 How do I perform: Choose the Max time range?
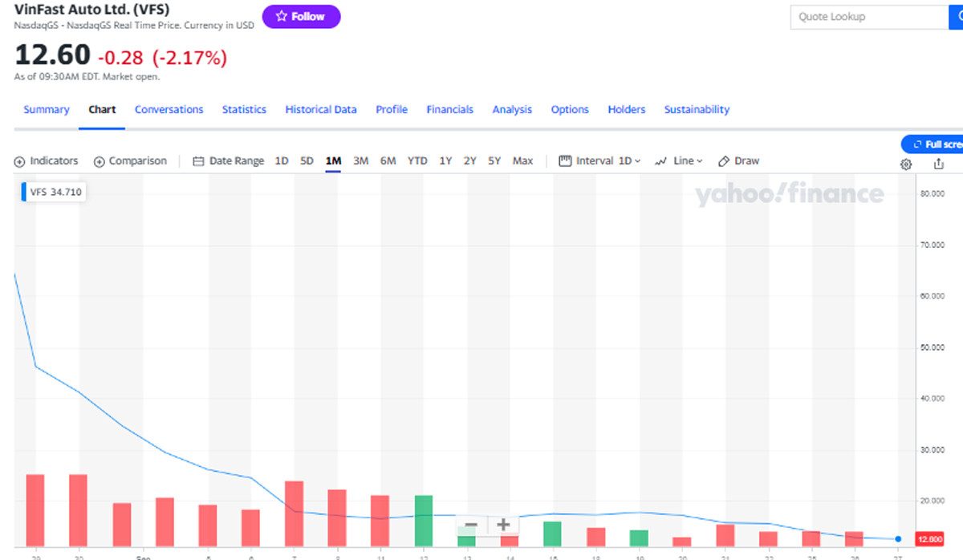tap(522, 161)
